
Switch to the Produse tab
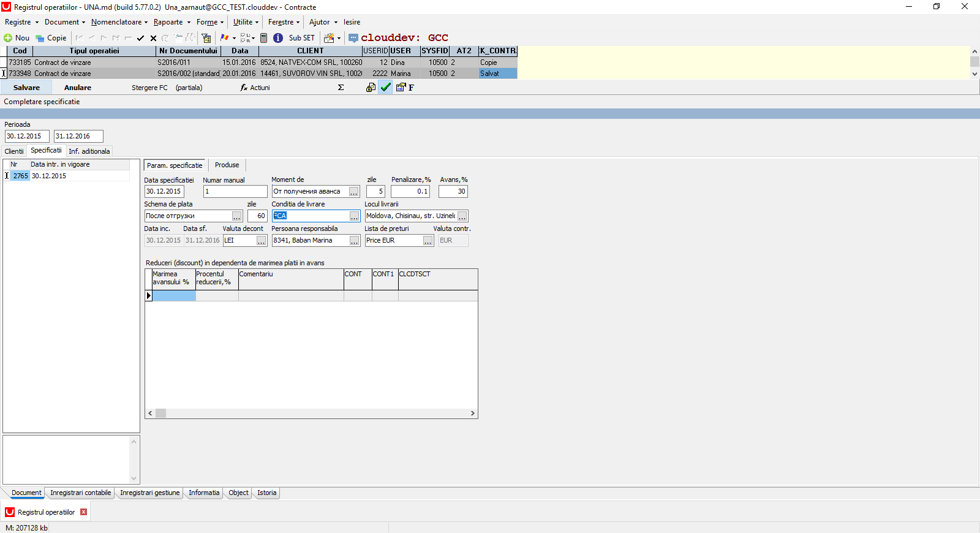pyautogui.click(x=227, y=165)
